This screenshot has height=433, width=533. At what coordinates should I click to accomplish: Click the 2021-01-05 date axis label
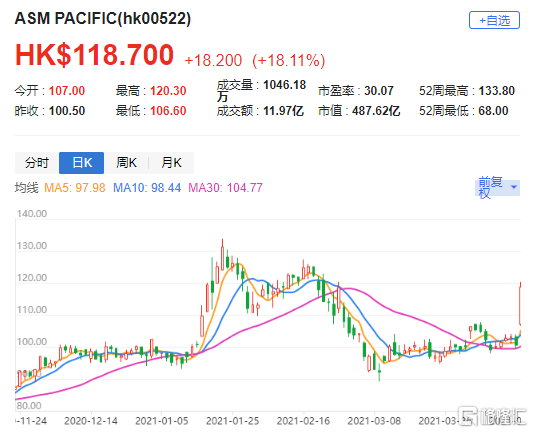click(x=161, y=421)
